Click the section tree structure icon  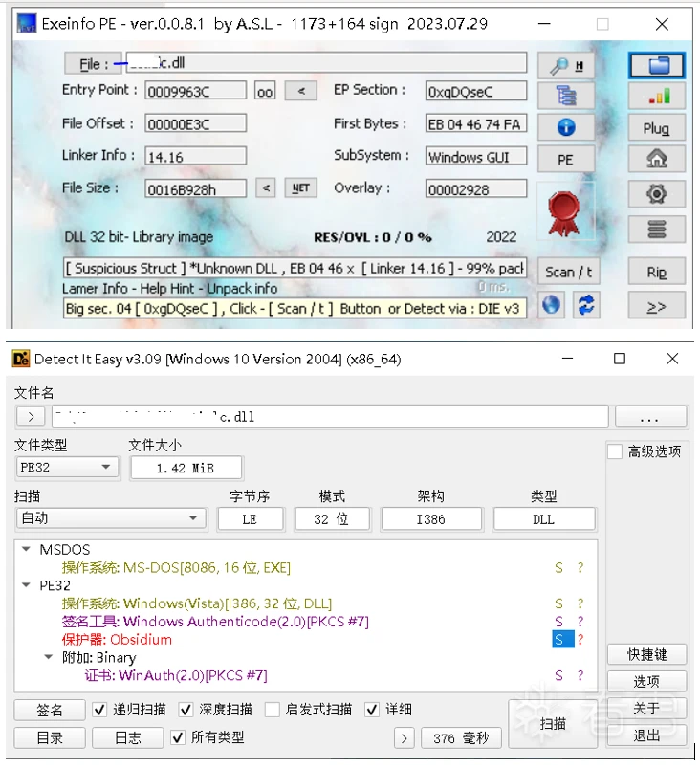(x=566, y=96)
